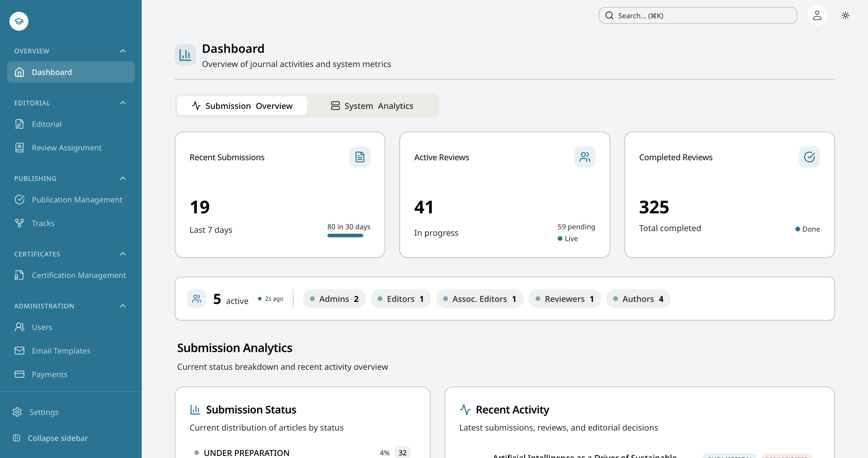This screenshot has width=868, height=458.
Task: Click the Recent Submissions count 19
Action: tap(200, 207)
